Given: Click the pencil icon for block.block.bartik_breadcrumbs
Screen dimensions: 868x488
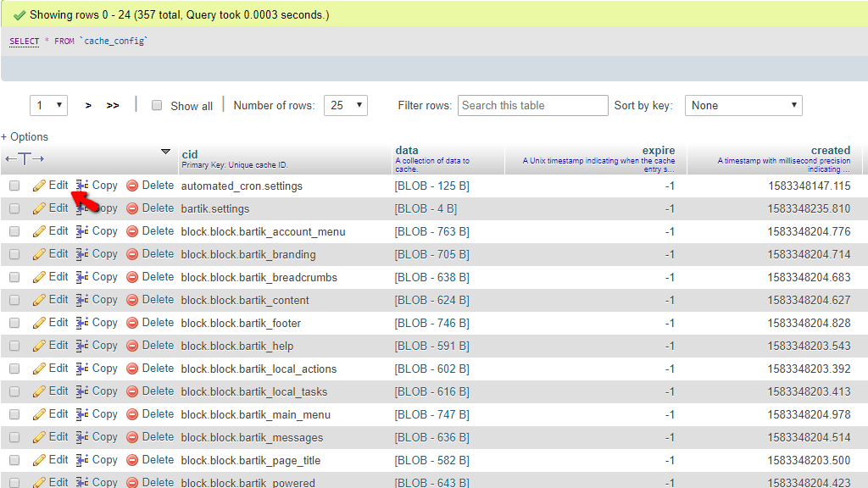Looking at the screenshot, I should (39, 277).
